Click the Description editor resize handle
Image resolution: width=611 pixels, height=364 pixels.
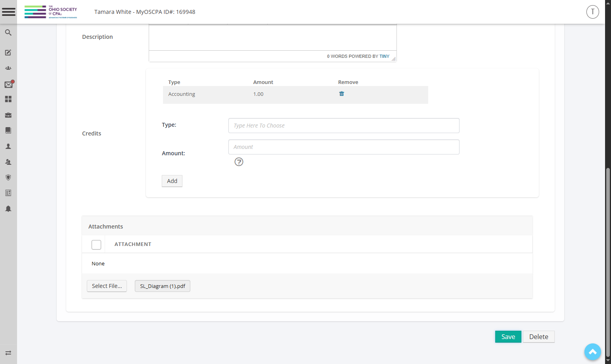pos(394,59)
